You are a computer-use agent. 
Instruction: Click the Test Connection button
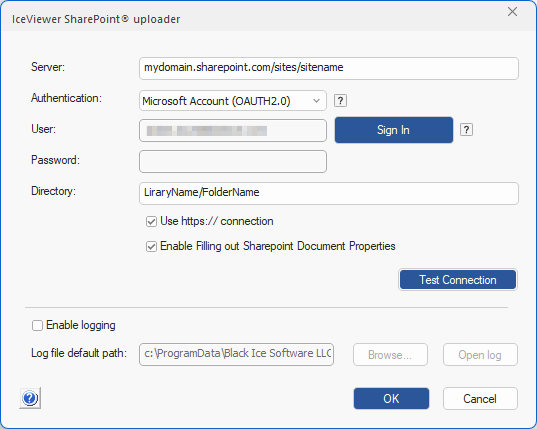pyautogui.click(x=458, y=280)
